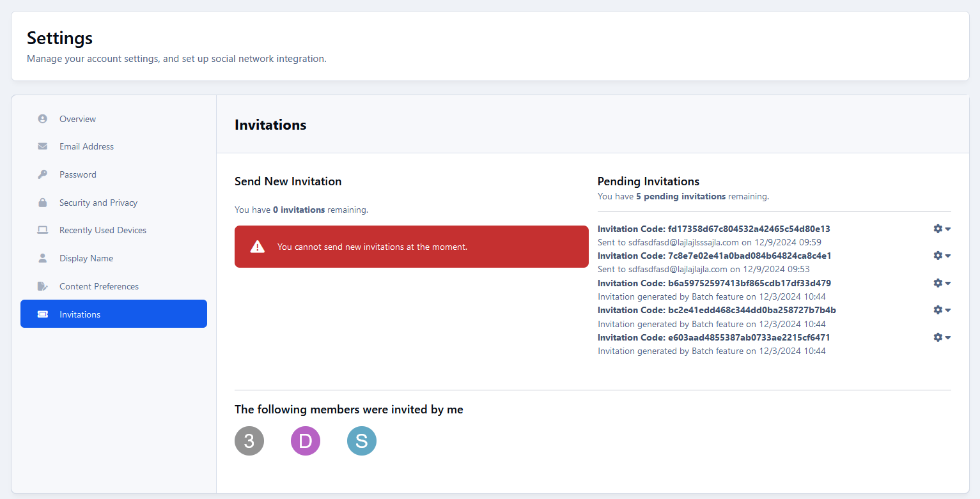This screenshot has height=499, width=980.
Task: Click the warning triangle in the red alert
Action: click(x=257, y=246)
